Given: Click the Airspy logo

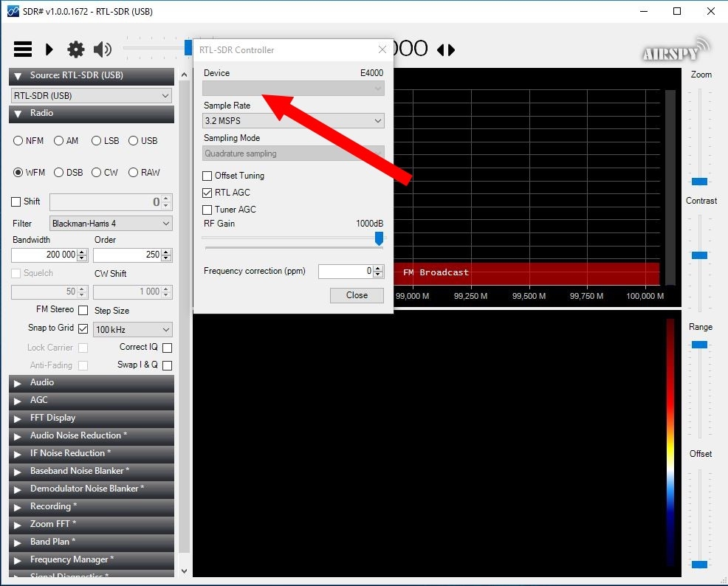Looking at the screenshot, I should tap(676, 50).
